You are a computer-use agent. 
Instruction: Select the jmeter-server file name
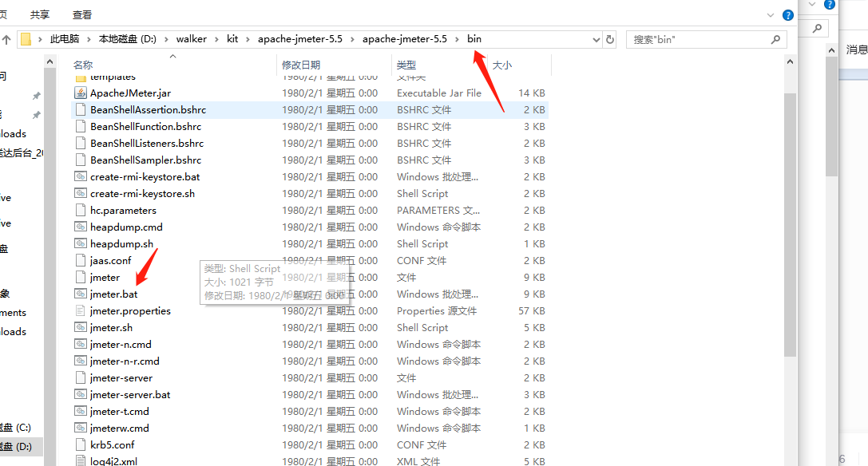(x=121, y=378)
